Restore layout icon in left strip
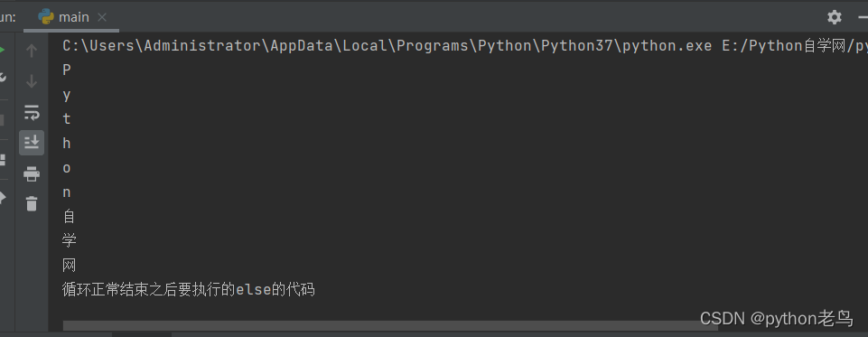The image size is (868, 337). click(x=2, y=160)
